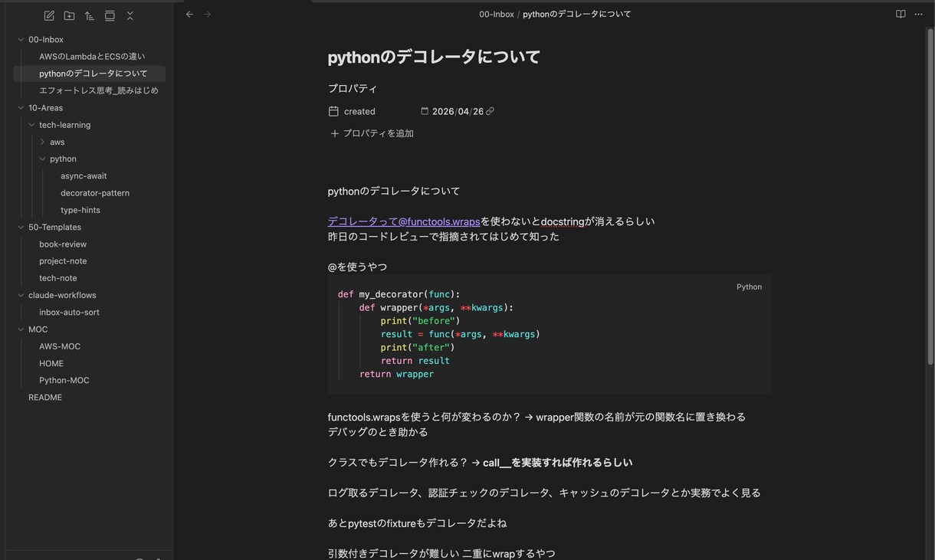Open the note AWSのLambdaとECSの違い

(x=91, y=57)
